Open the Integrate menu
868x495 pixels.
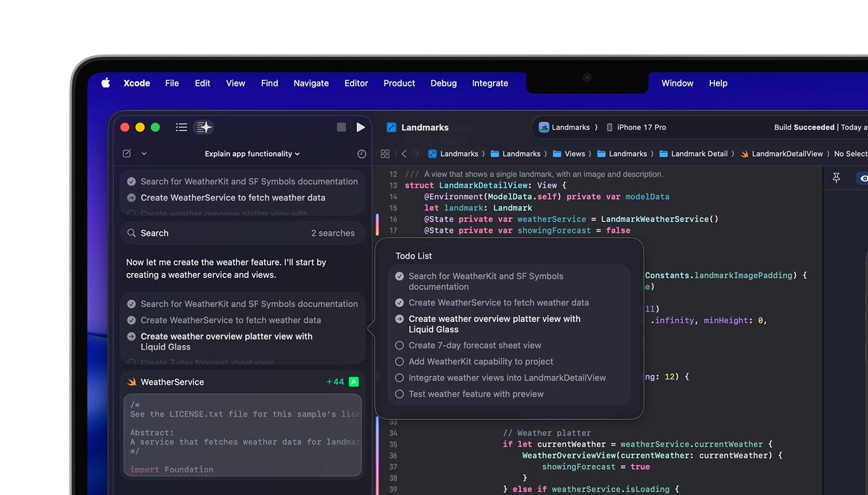(x=489, y=83)
